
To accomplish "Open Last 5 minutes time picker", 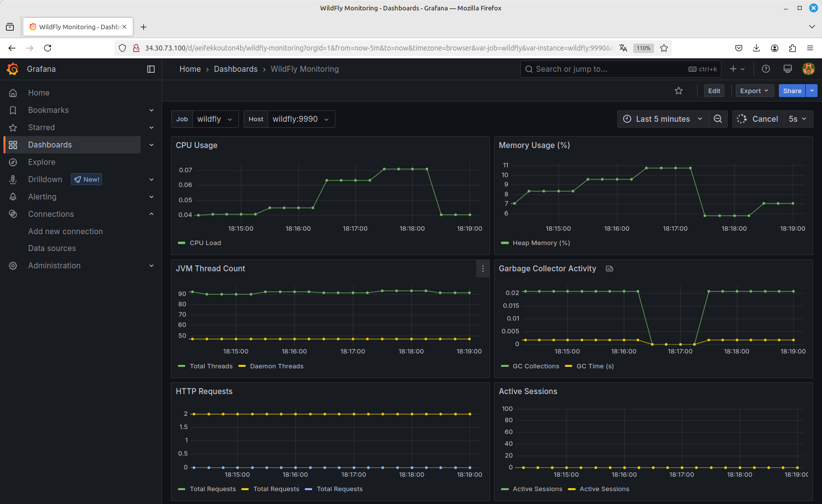I will click(x=662, y=119).
